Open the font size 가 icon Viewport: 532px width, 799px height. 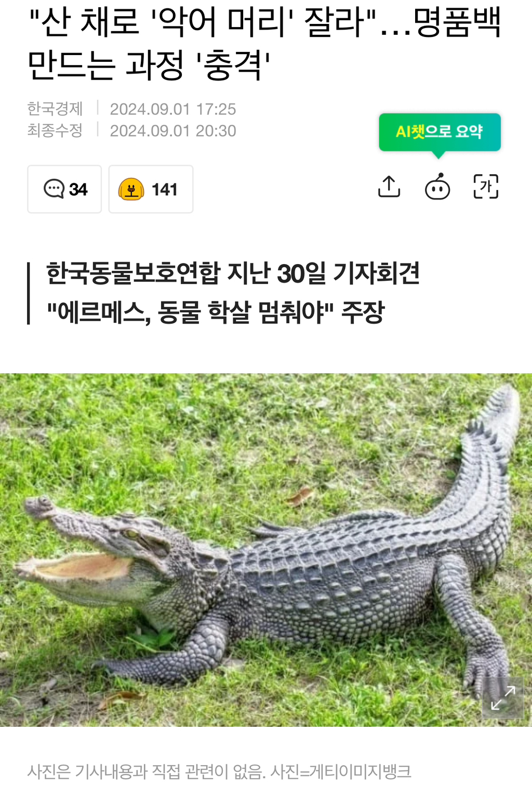coord(486,187)
